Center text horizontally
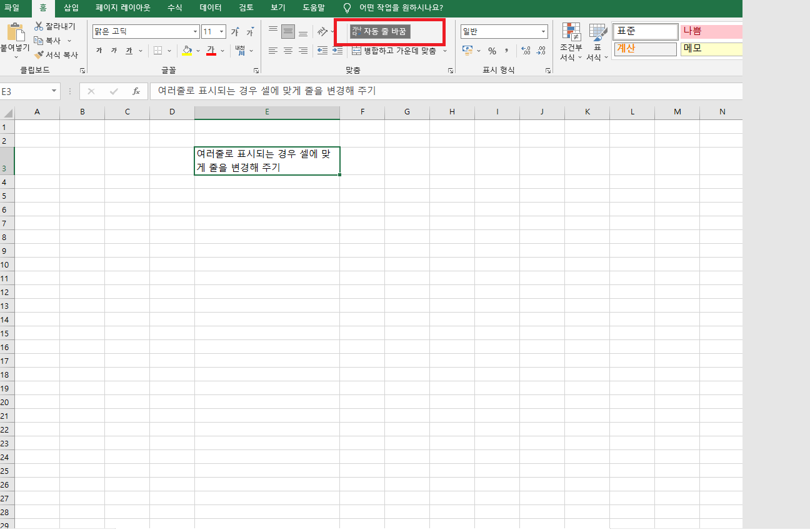The image size is (810, 532). click(x=288, y=51)
